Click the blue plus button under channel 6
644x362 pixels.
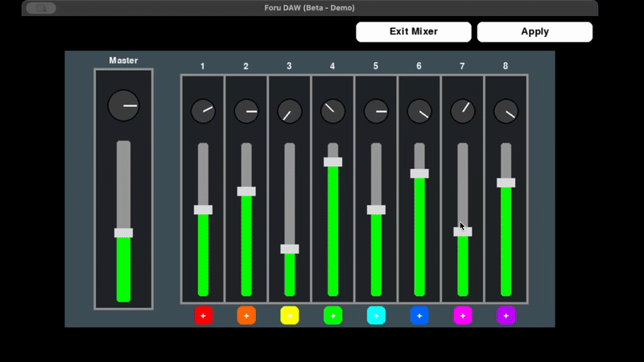[419, 315]
